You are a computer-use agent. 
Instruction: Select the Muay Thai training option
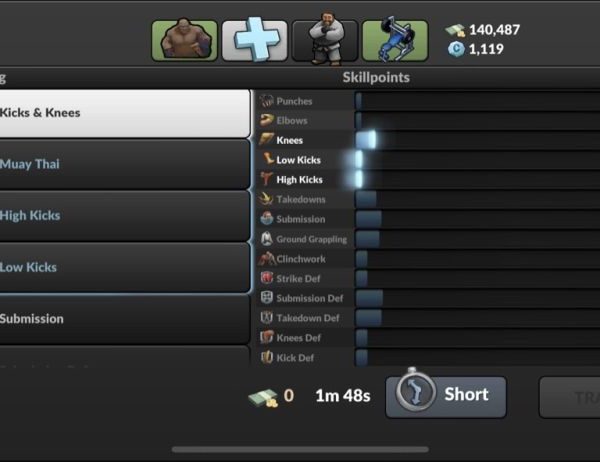point(125,165)
